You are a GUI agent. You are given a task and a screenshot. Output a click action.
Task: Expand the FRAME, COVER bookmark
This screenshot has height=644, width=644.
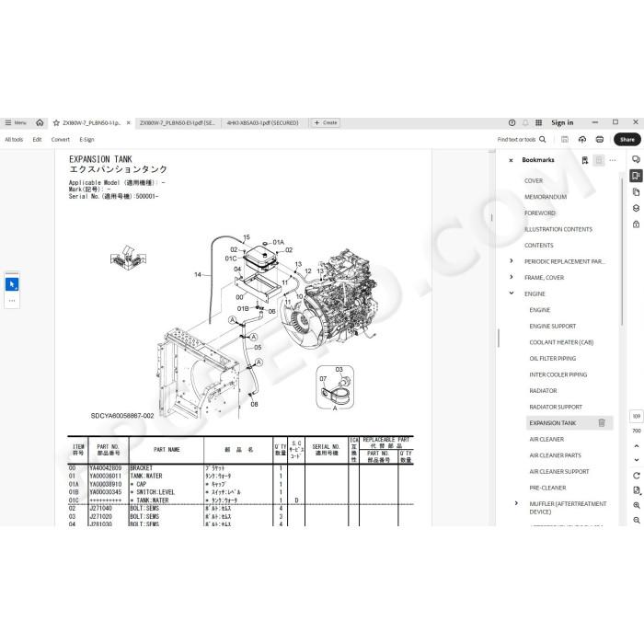pyautogui.click(x=512, y=277)
